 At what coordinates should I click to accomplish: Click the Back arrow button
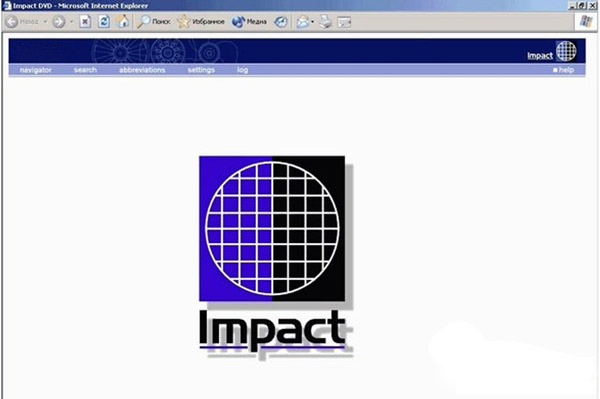pos(12,22)
